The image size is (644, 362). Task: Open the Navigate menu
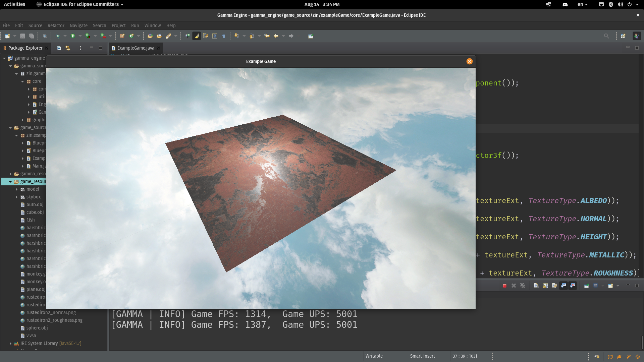pos(78,25)
